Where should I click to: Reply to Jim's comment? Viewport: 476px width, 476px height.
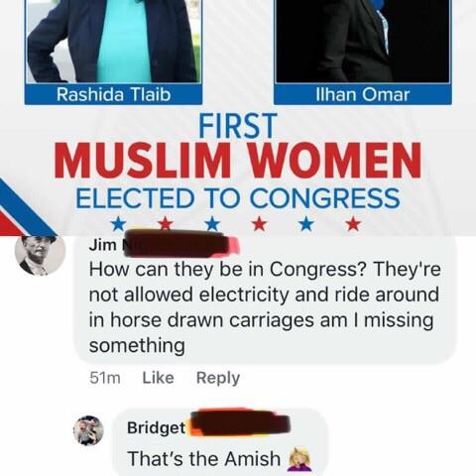[x=218, y=379]
